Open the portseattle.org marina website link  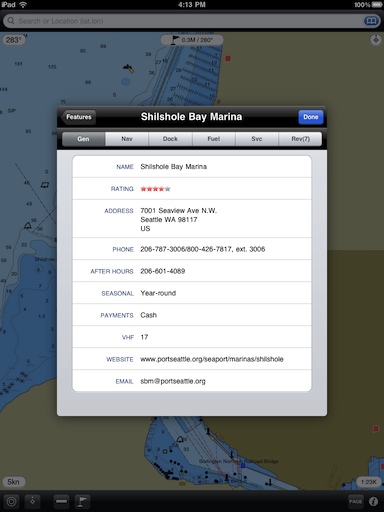(x=212, y=359)
